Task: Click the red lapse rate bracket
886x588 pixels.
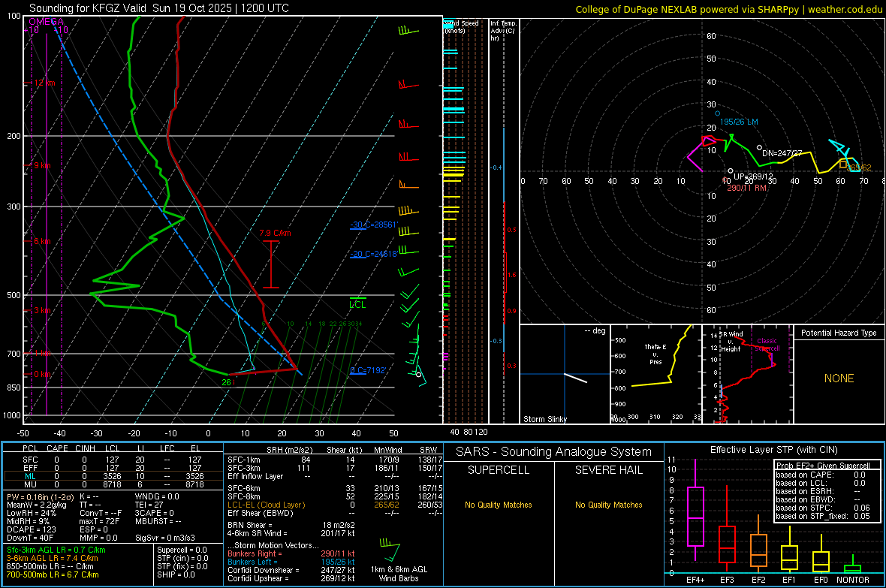Action: tap(271, 264)
